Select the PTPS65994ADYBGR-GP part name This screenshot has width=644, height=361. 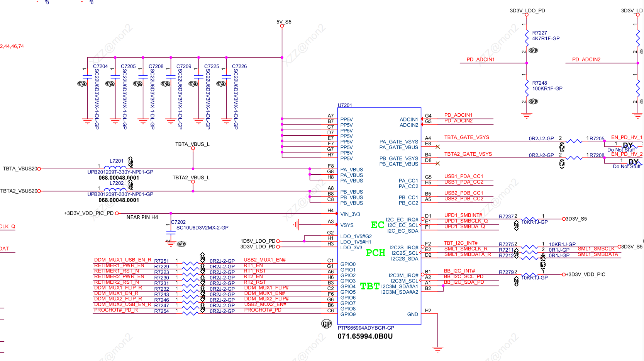[x=366, y=328]
